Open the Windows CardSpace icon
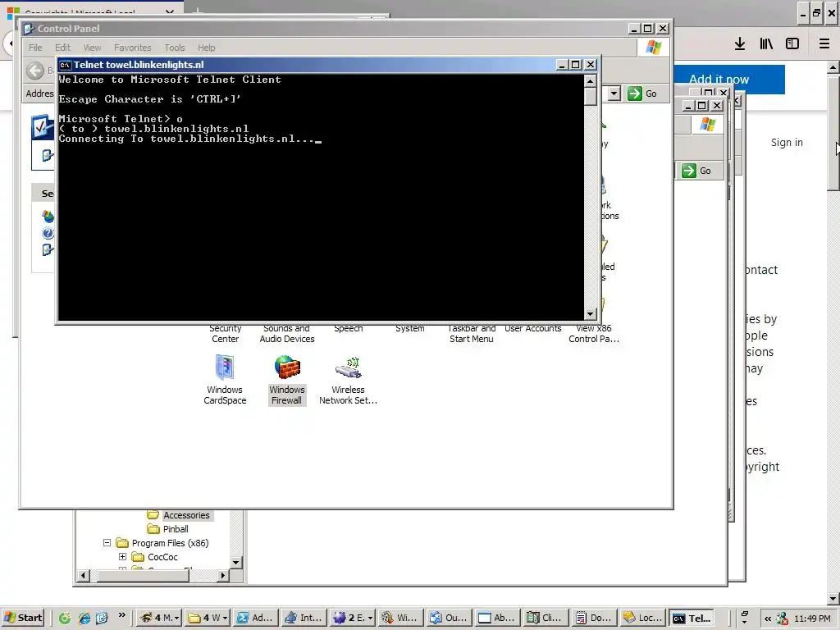Image resolution: width=840 pixels, height=630 pixels. pos(225,380)
